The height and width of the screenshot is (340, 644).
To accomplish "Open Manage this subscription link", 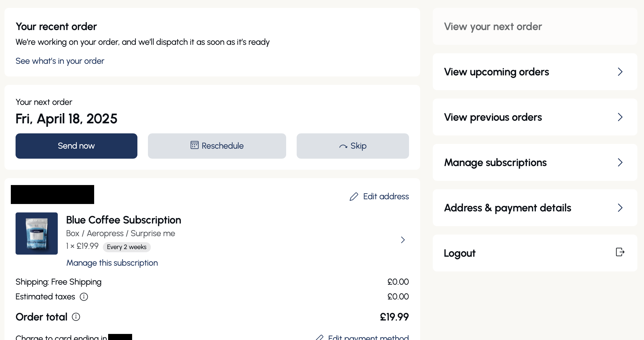I will [112, 263].
